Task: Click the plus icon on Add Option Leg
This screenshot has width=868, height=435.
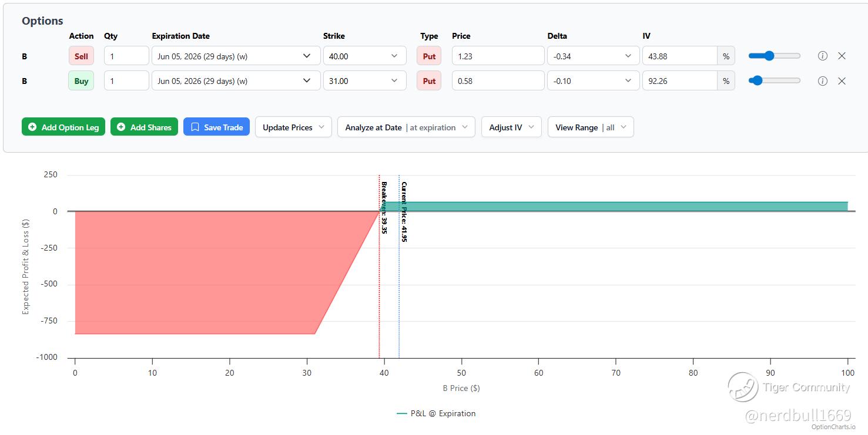Action: (x=32, y=127)
